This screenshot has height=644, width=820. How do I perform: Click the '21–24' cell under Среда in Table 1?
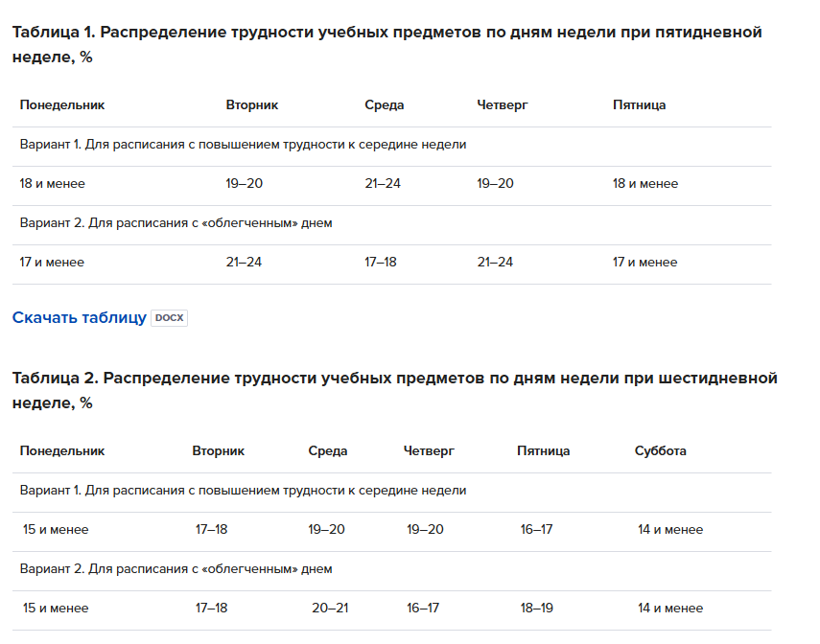[x=383, y=183]
